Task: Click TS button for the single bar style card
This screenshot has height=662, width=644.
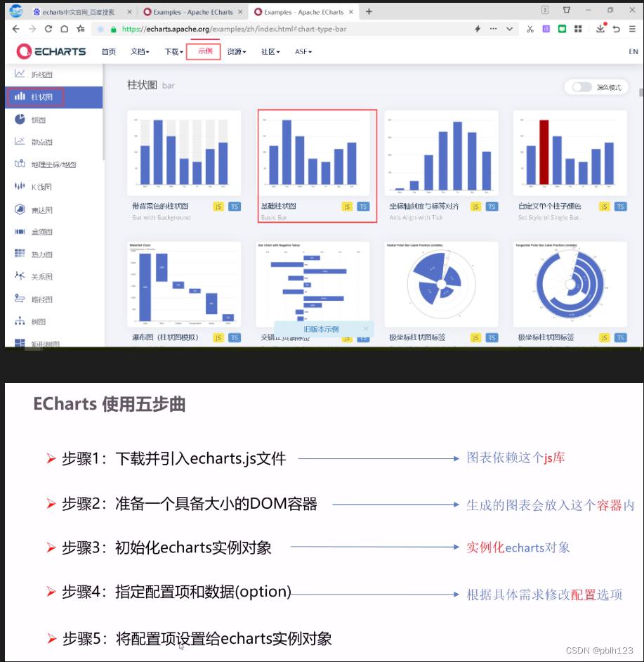Action: click(x=620, y=207)
